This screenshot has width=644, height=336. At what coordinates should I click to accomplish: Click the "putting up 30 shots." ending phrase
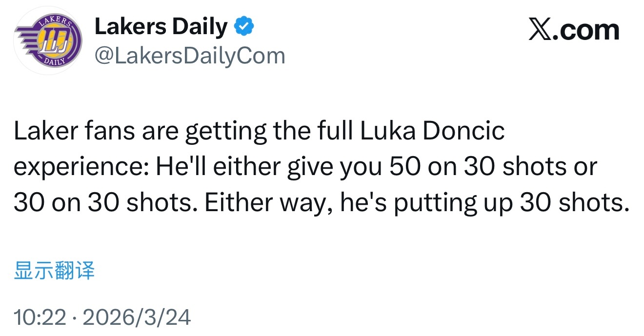click(x=509, y=203)
